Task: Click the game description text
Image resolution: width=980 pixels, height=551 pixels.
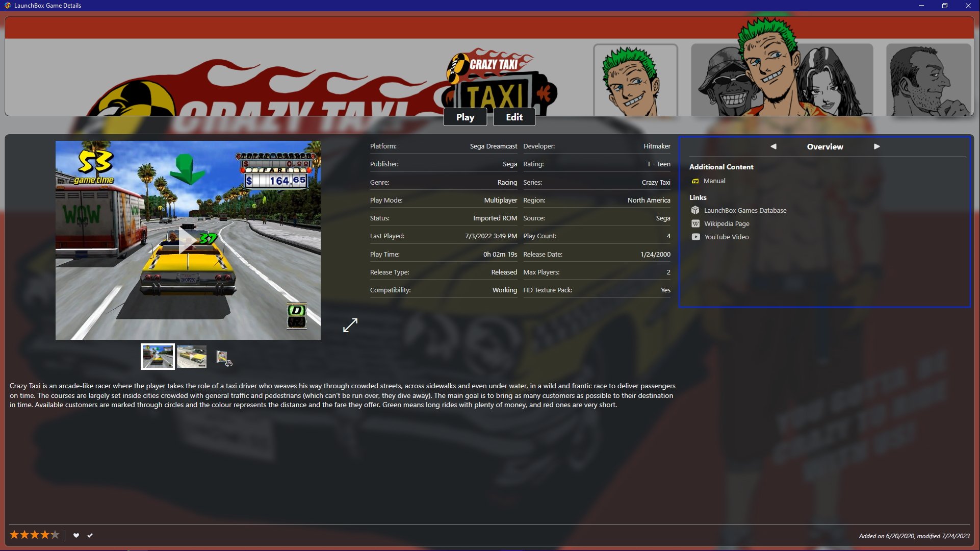Action: (342, 395)
